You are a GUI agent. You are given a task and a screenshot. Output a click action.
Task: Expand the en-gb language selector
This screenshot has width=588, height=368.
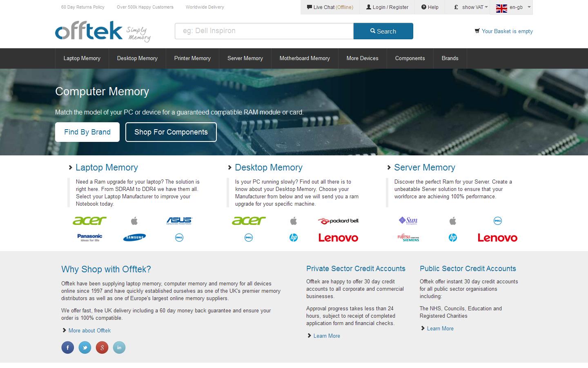511,7
